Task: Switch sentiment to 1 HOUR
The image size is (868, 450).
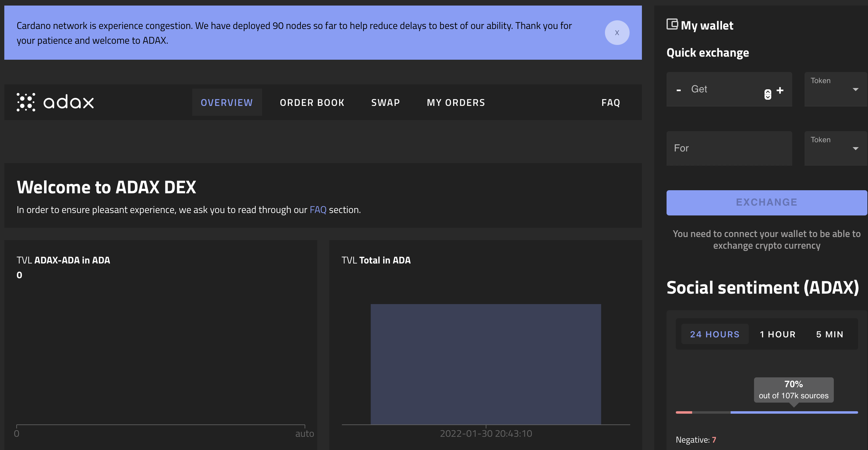Action: tap(777, 334)
